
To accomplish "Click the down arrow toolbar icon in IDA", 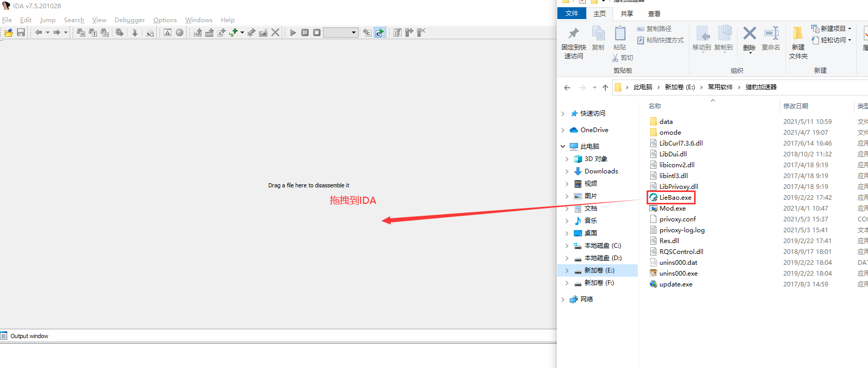I will (135, 33).
